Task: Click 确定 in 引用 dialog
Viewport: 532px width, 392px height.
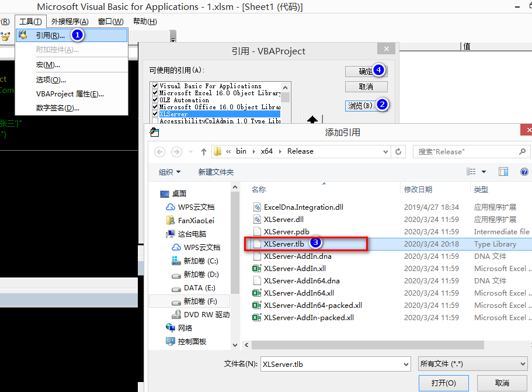Action: coord(366,71)
